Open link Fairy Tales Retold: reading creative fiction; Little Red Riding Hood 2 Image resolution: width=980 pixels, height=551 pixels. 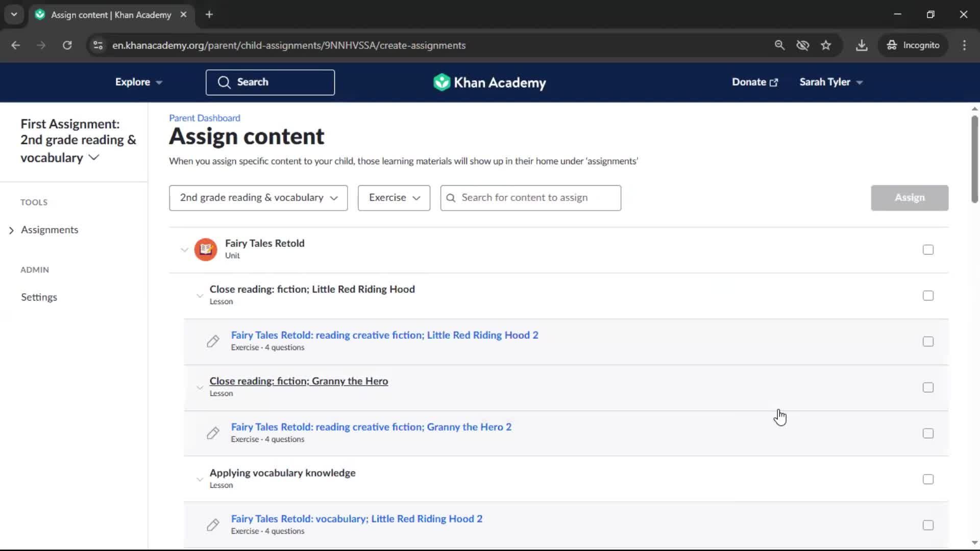point(384,335)
